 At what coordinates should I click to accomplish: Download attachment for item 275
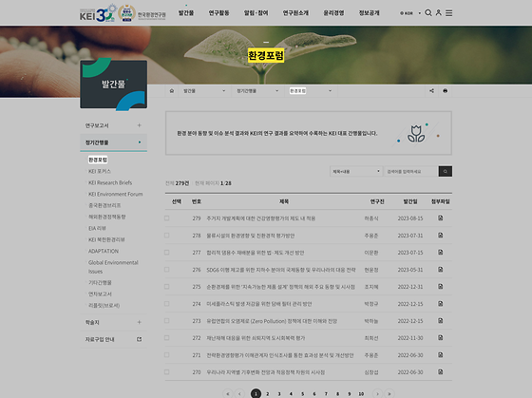(441, 286)
